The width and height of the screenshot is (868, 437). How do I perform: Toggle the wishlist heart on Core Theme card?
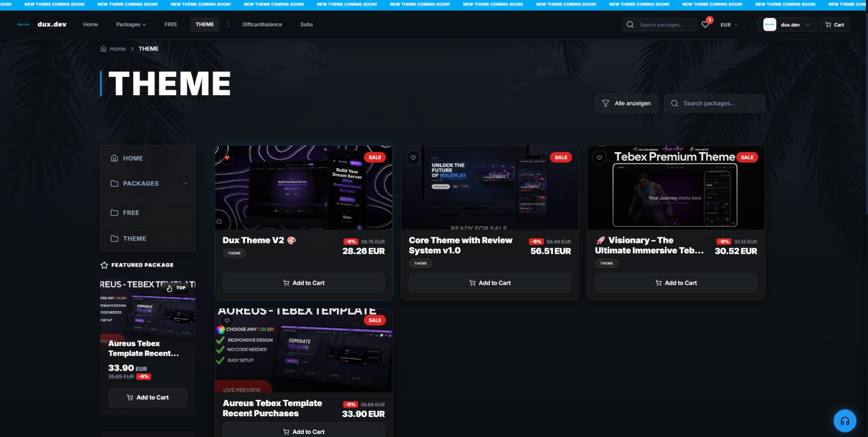tap(413, 158)
